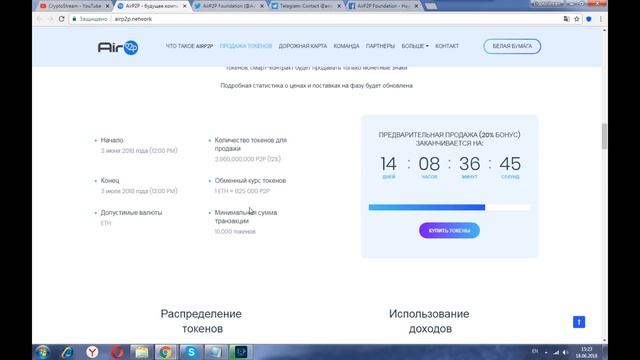The image size is (640, 360).
Task: Click the scroll-to-top arrow button
Action: [x=579, y=322]
